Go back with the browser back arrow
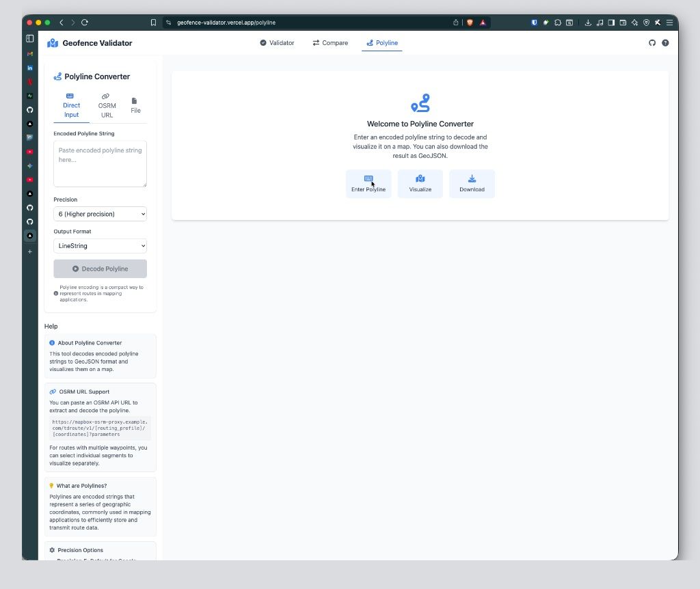The width and height of the screenshot is (700, 589). (x=62, y=23)
